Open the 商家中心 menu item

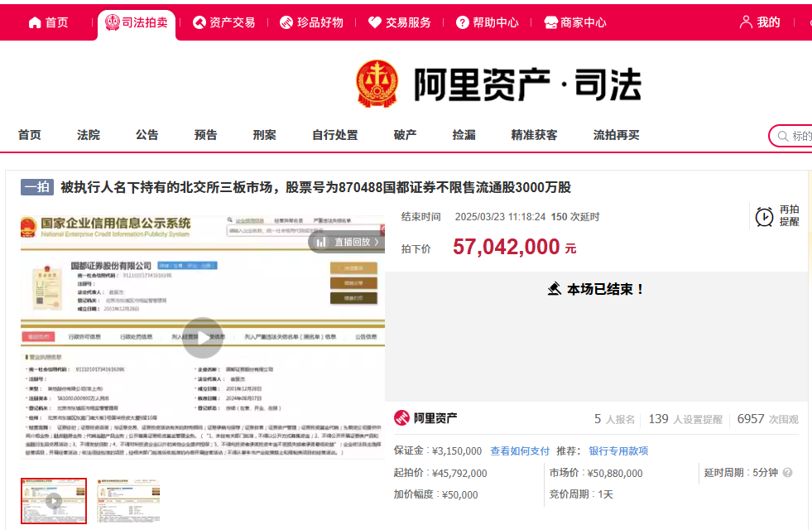point(583,22)
